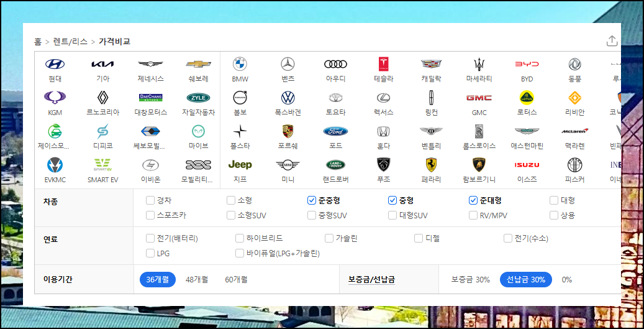Screen dimensions: 644x329
Task: Check the 소형 vehicle type box
Action: tap(231, 200)
